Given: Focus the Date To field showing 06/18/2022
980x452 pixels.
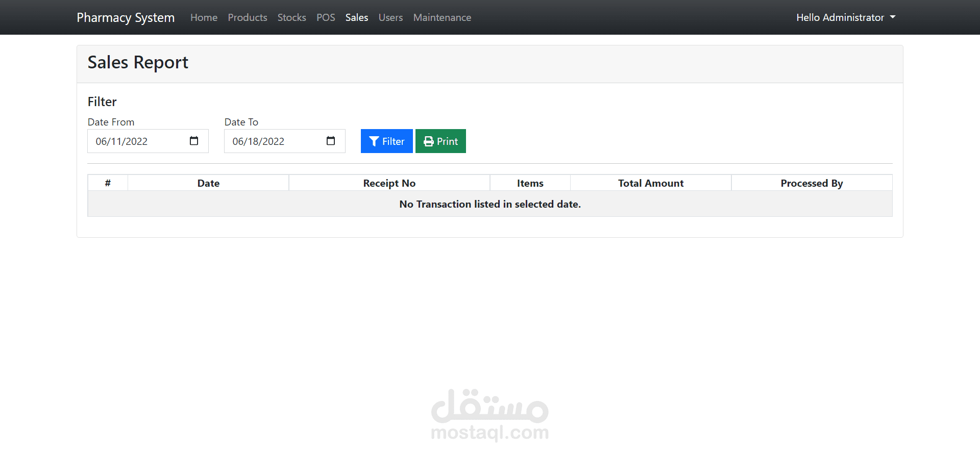Looking at the screenshot, I should coord(285,141).
